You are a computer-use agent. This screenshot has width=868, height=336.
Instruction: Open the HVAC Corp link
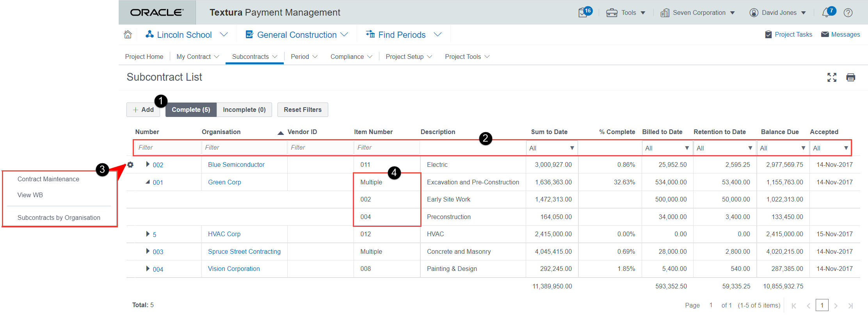pyautogui.click(x=224, y=234)
